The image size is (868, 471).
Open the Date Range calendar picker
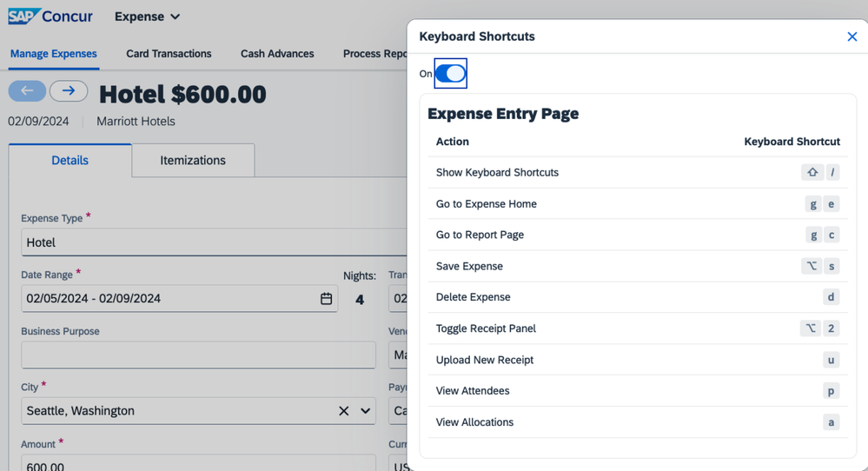coord(326,298)
